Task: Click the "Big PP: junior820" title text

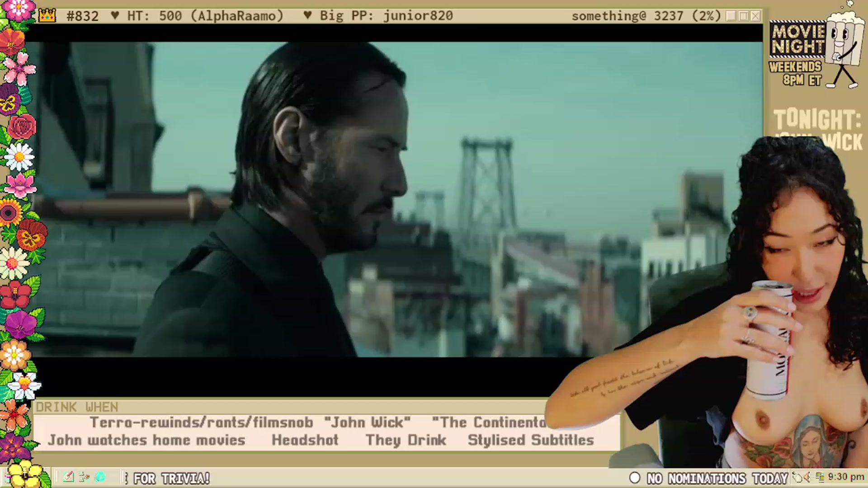Action: [386, 16]
